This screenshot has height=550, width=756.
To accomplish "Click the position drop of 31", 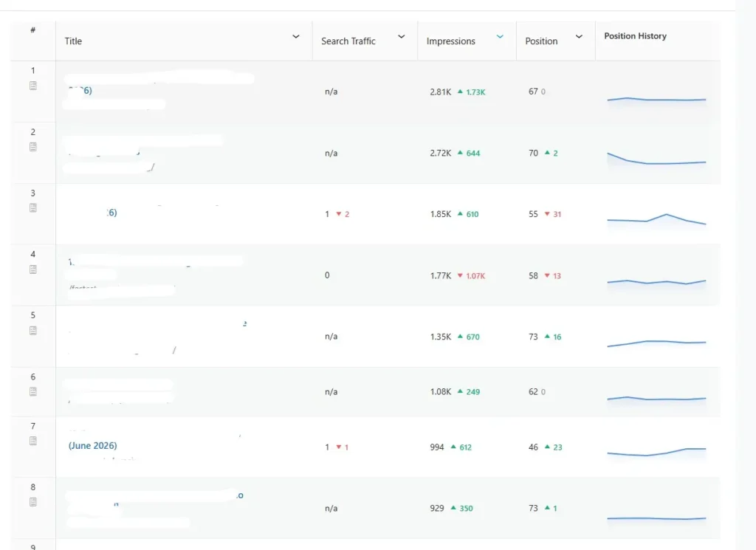I will (x=552, y=214).
